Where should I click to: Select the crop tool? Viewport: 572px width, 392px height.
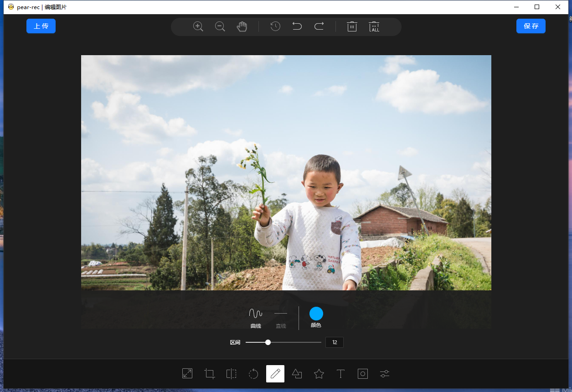(x=210, y=374)
